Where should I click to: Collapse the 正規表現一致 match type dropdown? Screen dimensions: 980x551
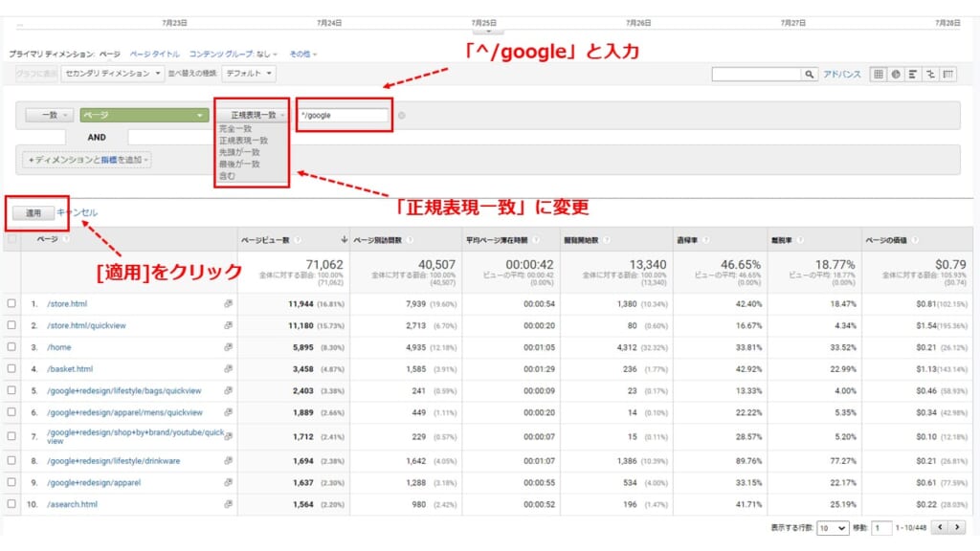point(252,116)
